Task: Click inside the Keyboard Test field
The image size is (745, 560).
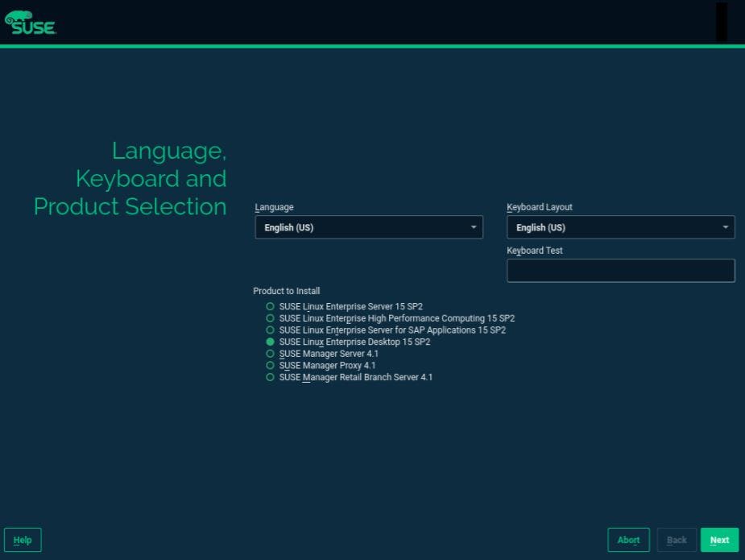Action: 620,270
